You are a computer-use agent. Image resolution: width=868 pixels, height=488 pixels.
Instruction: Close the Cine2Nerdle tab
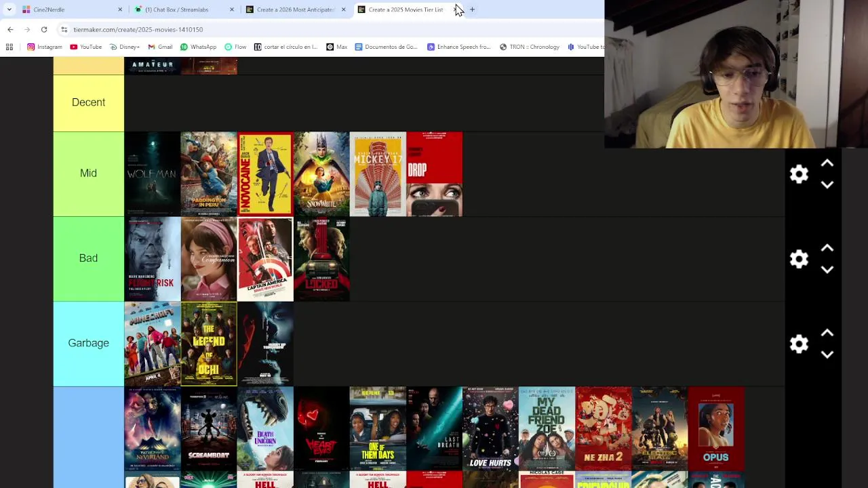click(x=120, y=9)
